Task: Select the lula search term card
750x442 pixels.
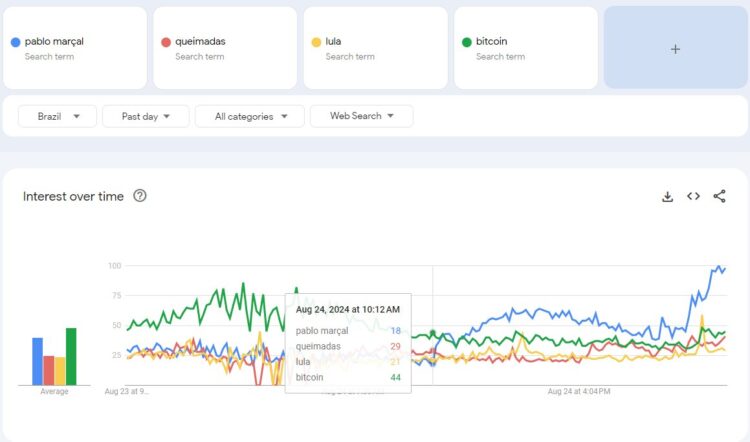Action: point(375,48)
